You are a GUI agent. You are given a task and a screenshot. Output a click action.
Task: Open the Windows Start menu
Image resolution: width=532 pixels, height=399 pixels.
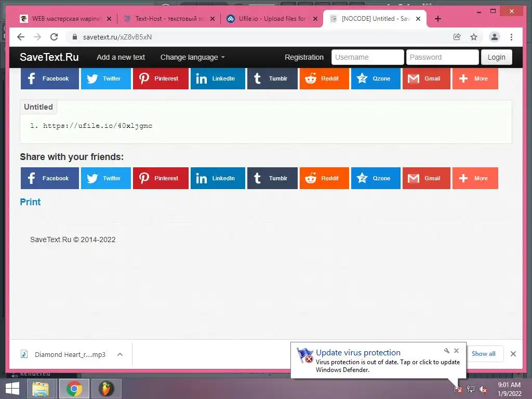12,389
